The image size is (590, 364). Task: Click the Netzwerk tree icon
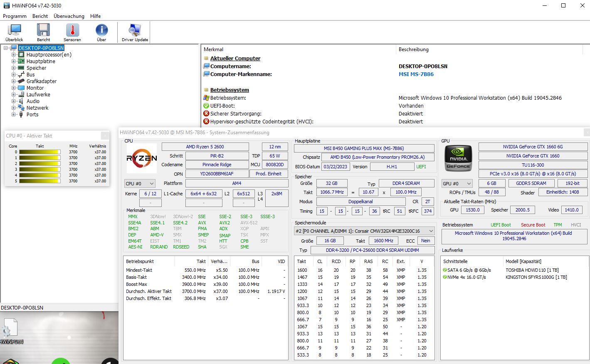tap(21, 108)
